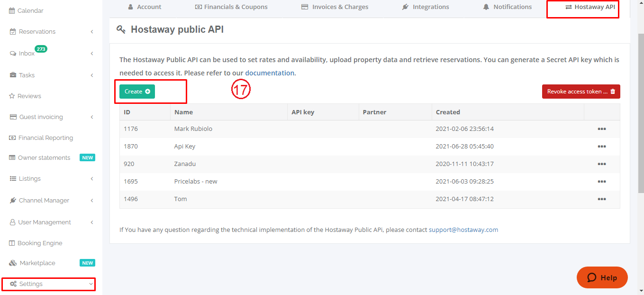
Task: Click the Partner column header
Action: pyautogui.click(x=395, y=112)
